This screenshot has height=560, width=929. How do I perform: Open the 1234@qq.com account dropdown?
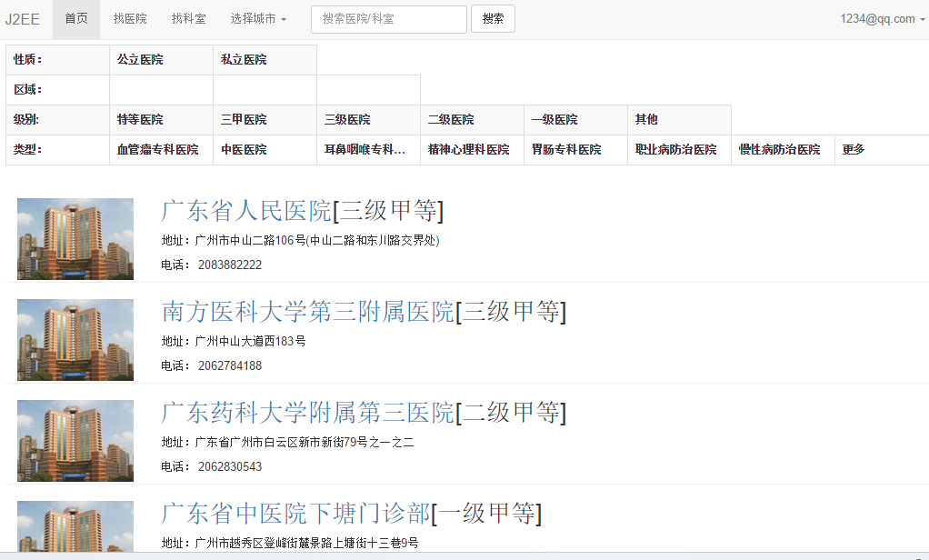coord(883,19)
